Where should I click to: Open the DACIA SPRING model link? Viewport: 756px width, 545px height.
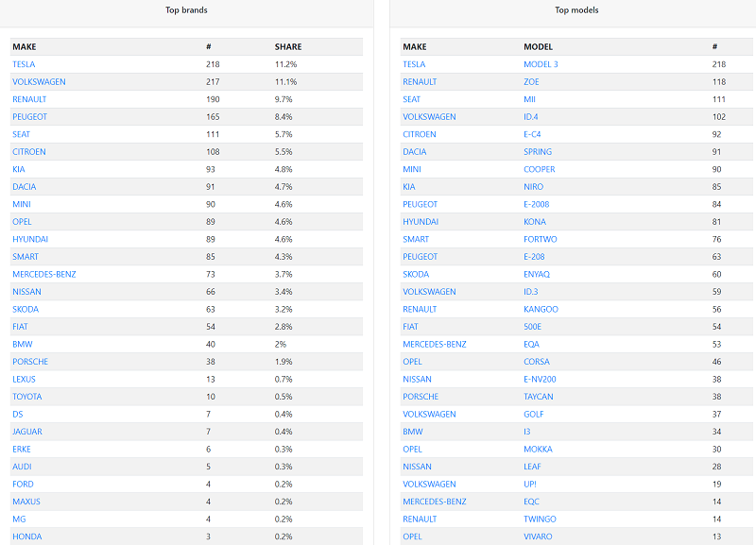(538, 152)
